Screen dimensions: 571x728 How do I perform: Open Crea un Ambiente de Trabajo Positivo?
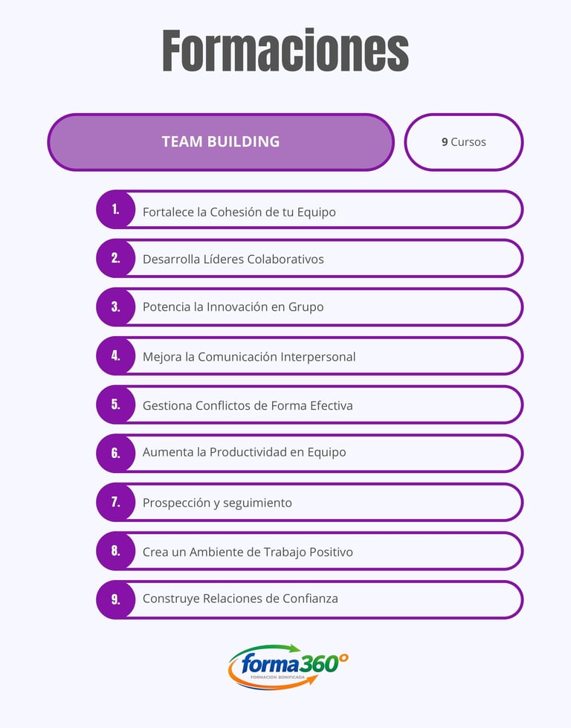point(248,553)
